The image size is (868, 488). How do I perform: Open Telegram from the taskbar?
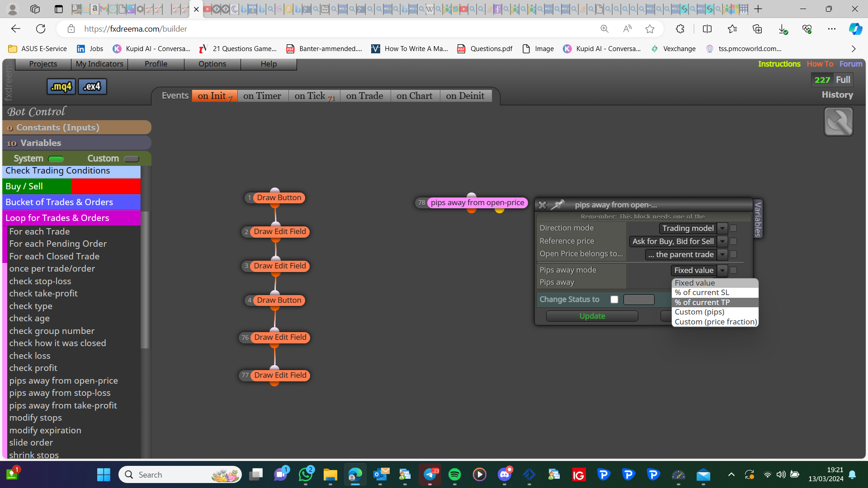[x=430, y=474]
